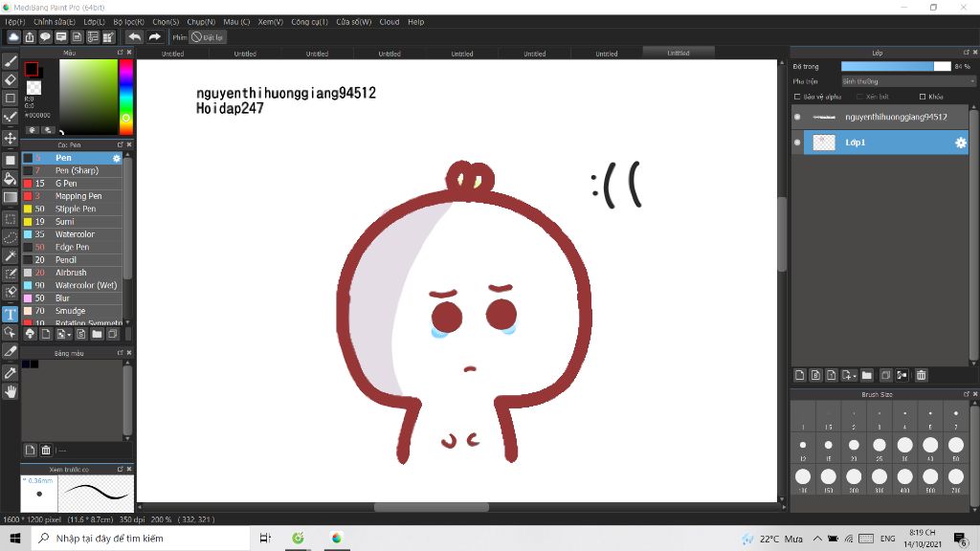Select the Text tool
This screenshot has height=551, width=980.
point(10,314)
